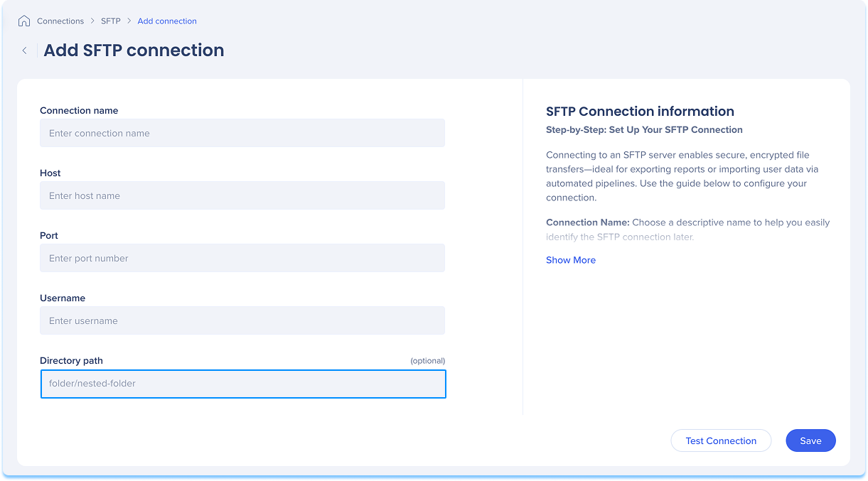Viewport: 868px width, 481px height.
Task: Open the Connections breadcrumb link
Action: point(60,21)
